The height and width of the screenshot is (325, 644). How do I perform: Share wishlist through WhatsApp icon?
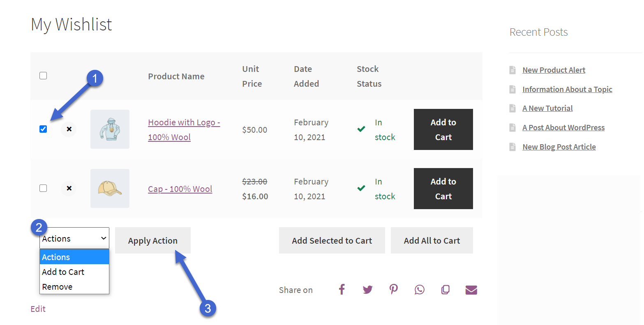(x=419, y=290)
